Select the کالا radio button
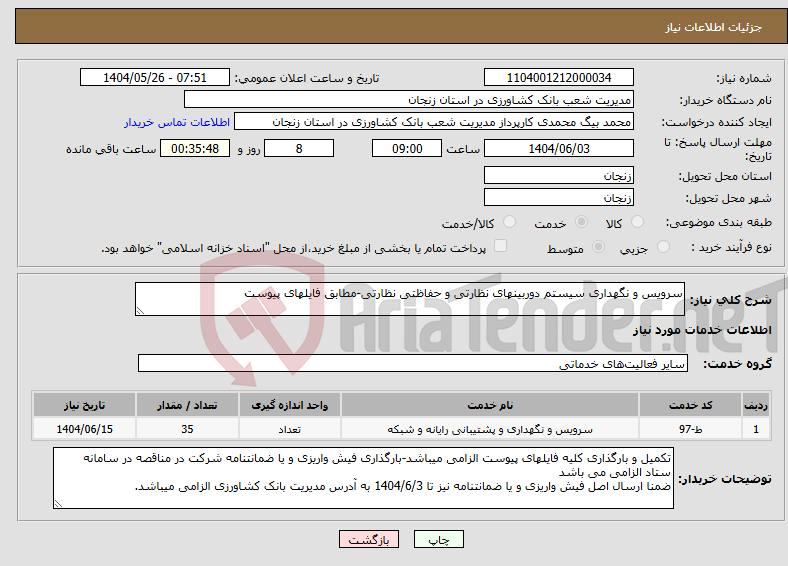 point(637,222)
